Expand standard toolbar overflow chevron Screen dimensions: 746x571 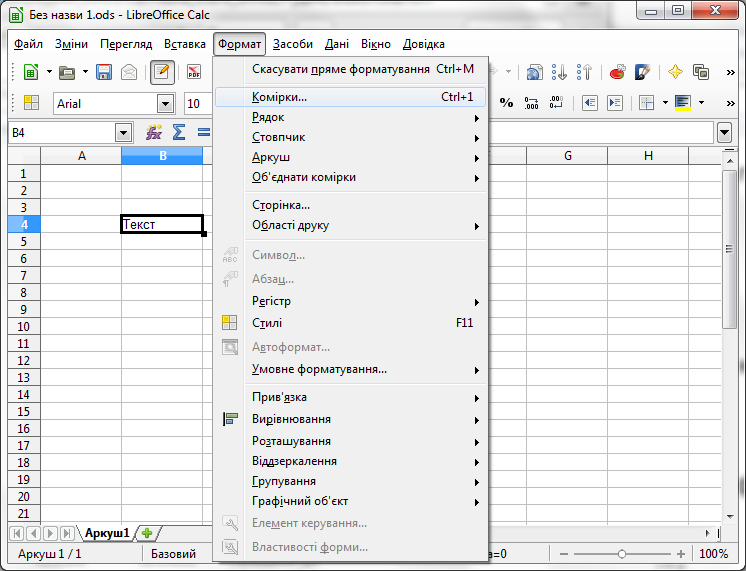point(730,72)
